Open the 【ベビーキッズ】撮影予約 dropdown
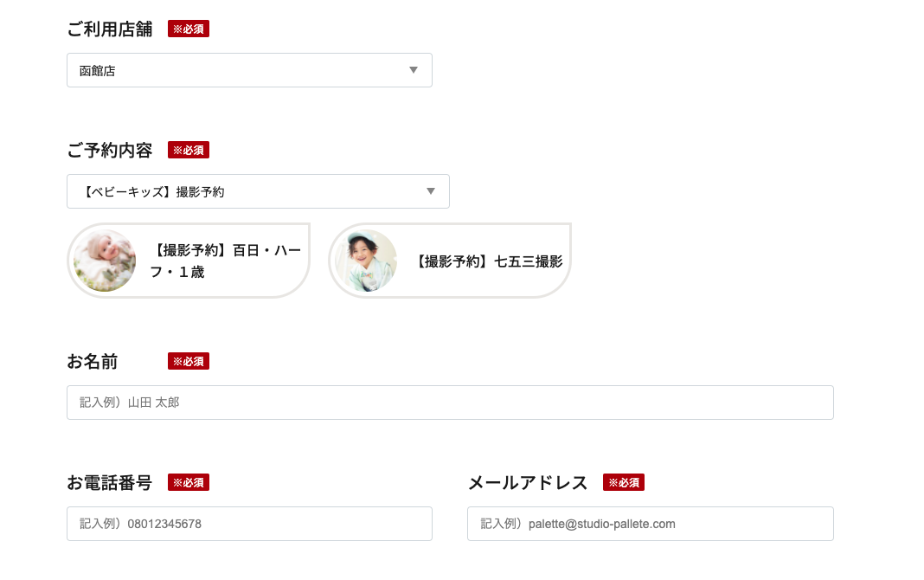924x580 pixels. click(x=258, y=191)
